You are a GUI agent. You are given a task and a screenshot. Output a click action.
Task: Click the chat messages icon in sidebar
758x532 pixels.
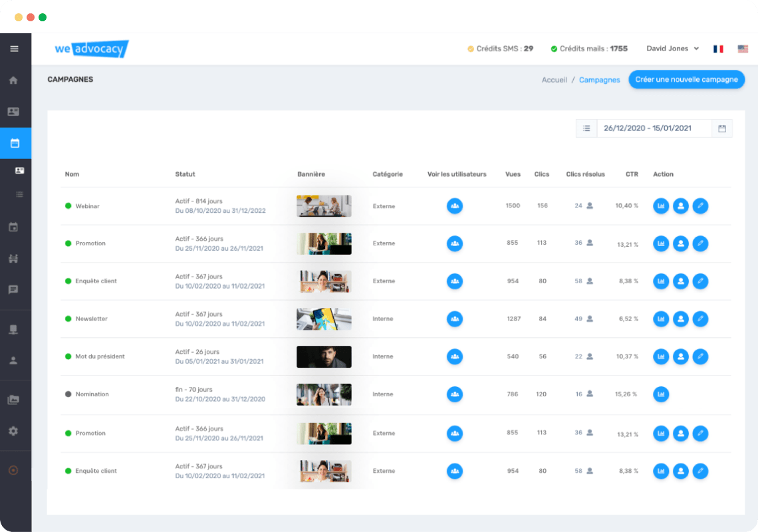coord(14,290)
